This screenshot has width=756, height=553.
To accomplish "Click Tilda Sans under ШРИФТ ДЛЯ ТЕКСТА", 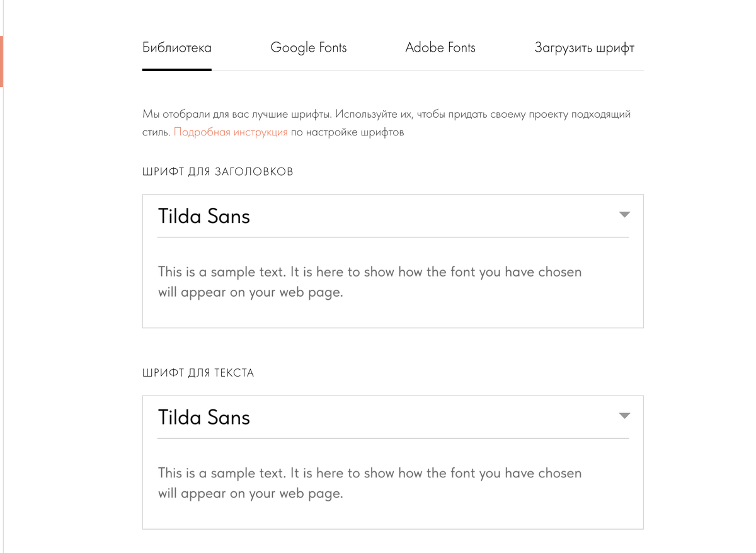I will 204,417.
